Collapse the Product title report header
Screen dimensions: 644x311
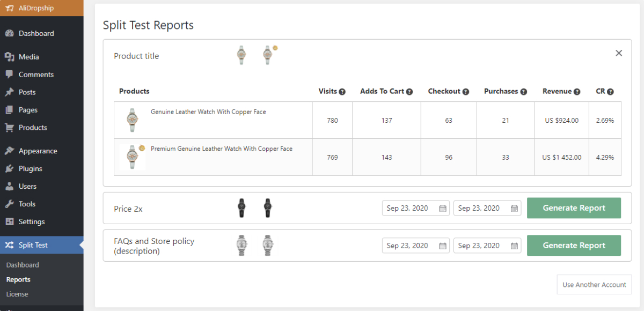[x=136, y=56]
